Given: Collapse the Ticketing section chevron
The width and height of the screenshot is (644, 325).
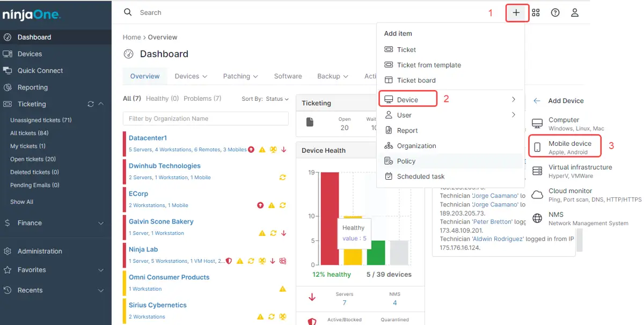Looking at the screenshot, I should 101,104.
